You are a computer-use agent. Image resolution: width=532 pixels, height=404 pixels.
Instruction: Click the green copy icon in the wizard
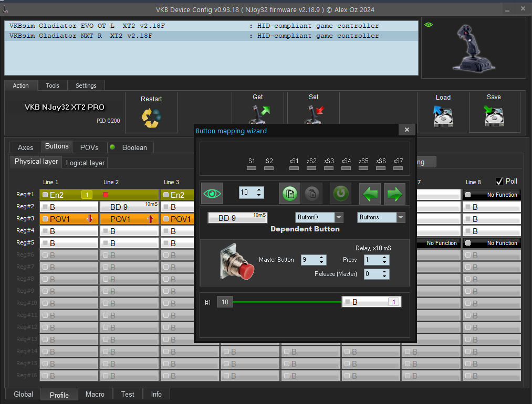pyautogui.click(x=290, y=194)
